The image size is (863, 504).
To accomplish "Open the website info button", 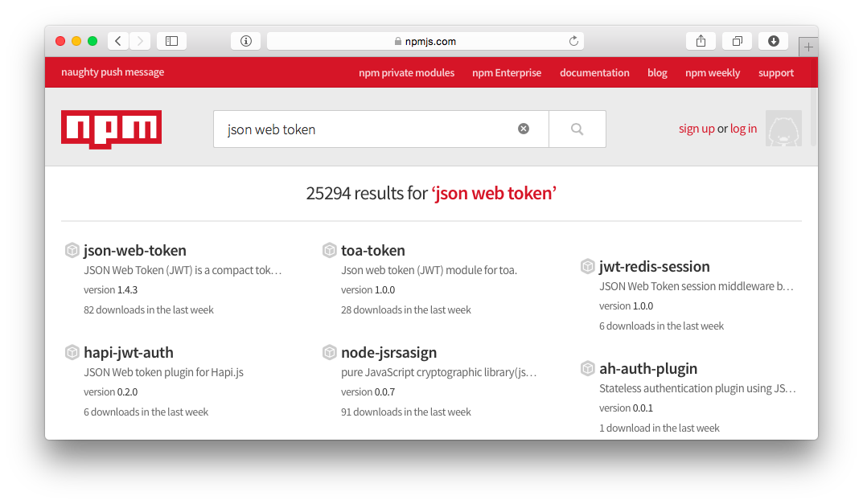I will pos(246,41).
